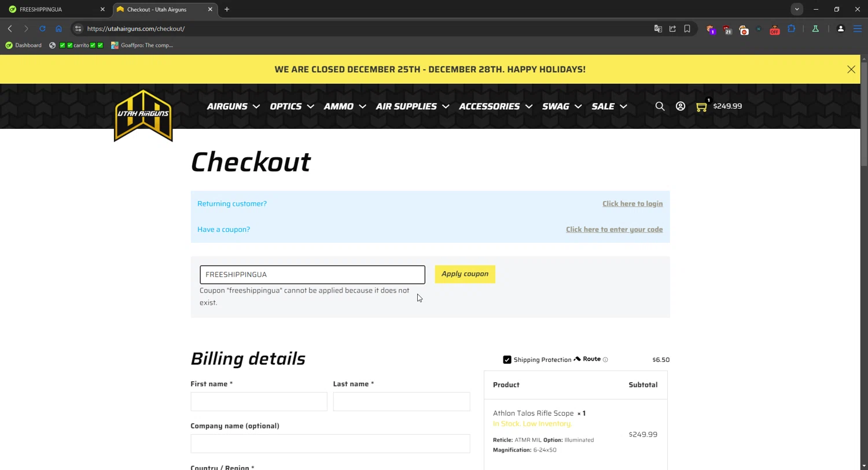Open the tab list dropdown arrow
The width and height of the screenshot is (868, 470).
[797, 9]
